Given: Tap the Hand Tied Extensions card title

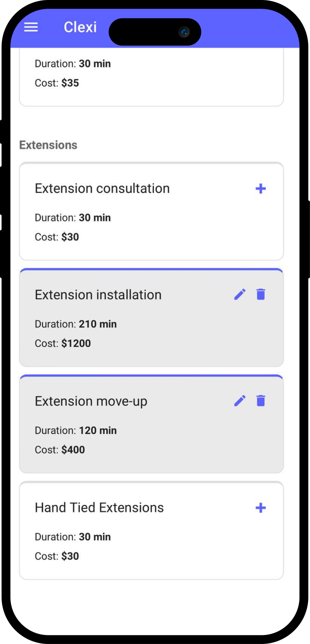Looking at the screenshot, I should point(99,508).
